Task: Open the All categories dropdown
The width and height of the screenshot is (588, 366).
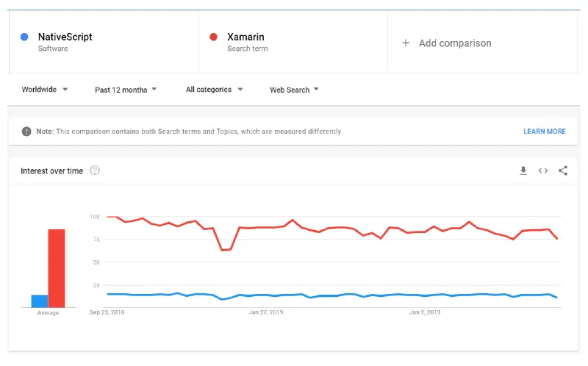Action: [215, 90]
